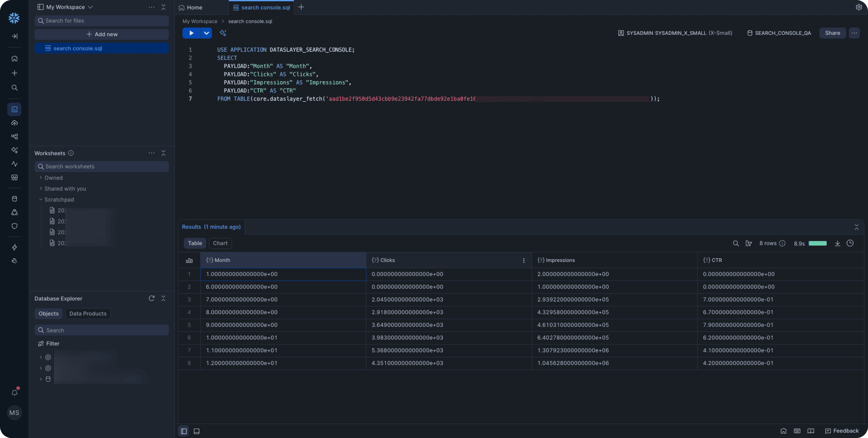Open the query details clock icon
Image resolution: width=868 pixels, height=438 pixels.
[x=850, y=243]
